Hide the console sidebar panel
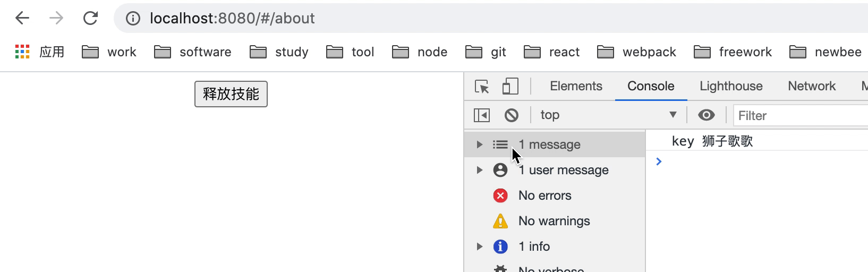This screenshot has height=272, width=868. coord(482,115)
